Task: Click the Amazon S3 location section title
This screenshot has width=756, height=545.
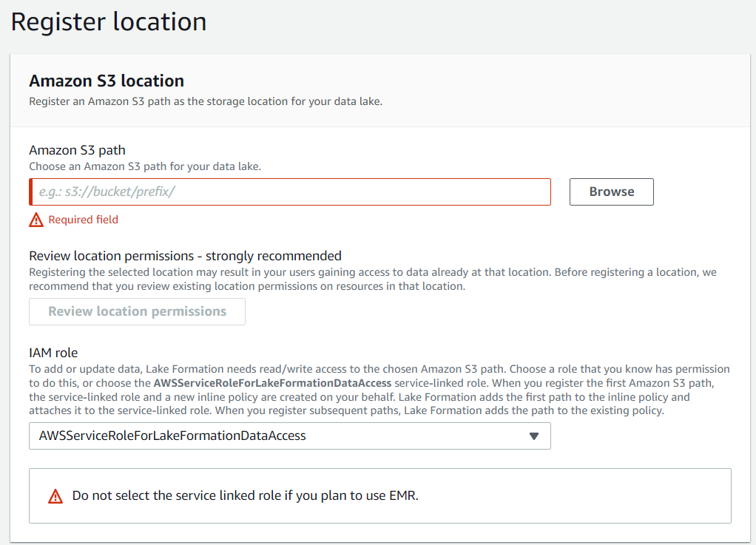Action: coord(107,81)
